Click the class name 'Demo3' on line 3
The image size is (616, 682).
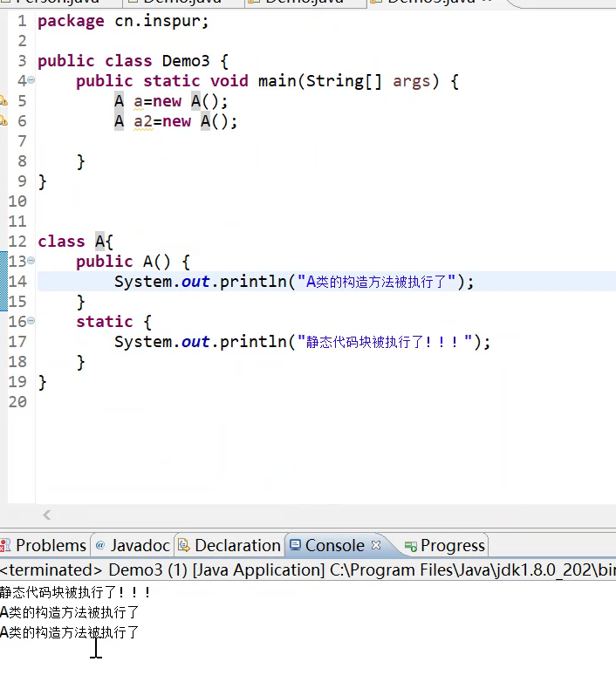pos(186,61)
